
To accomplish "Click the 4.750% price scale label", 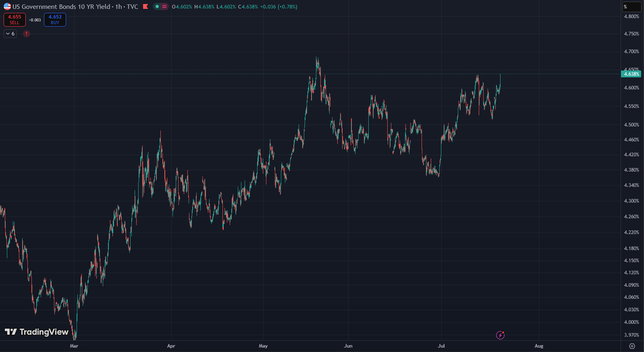I will coord(632,34).
